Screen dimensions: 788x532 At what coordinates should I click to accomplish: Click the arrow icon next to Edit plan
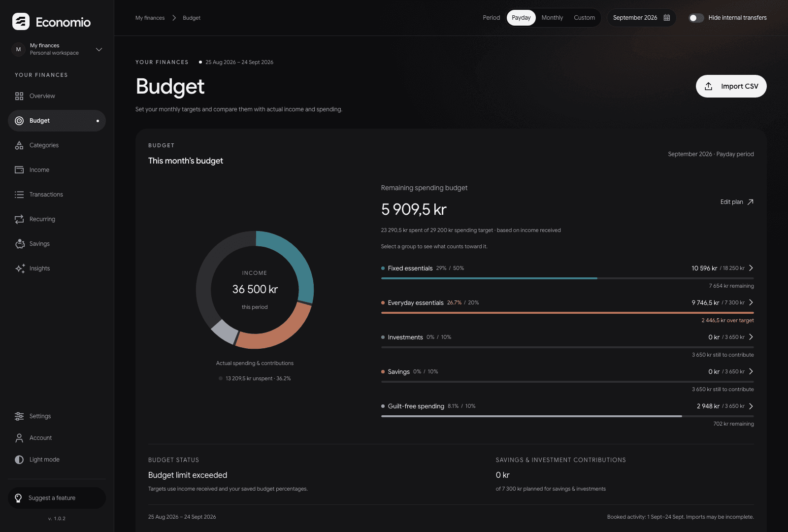[x=750, y=202]
